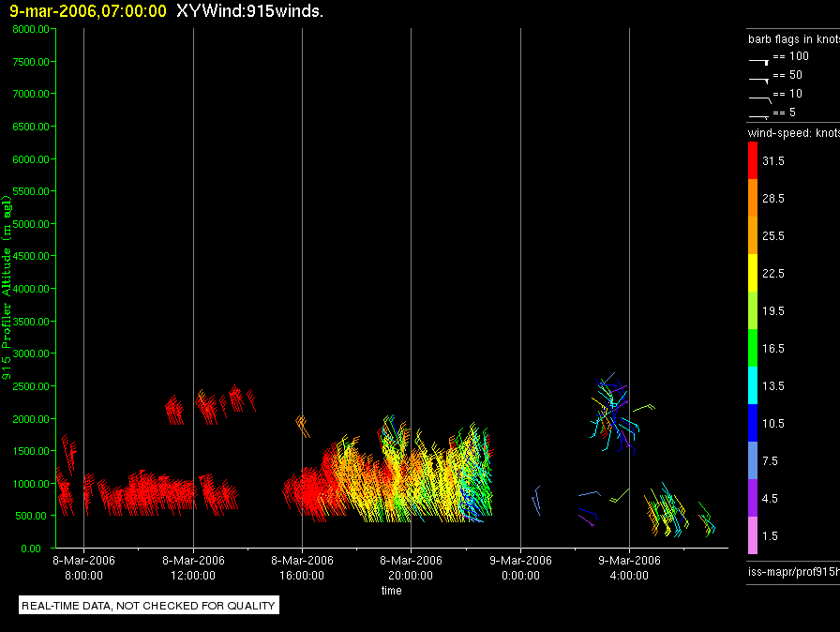The width and height of the screenshot is (840, 632).
Task: Click the 3500.00 altitude tick label
Action: [x=31, y=322]
